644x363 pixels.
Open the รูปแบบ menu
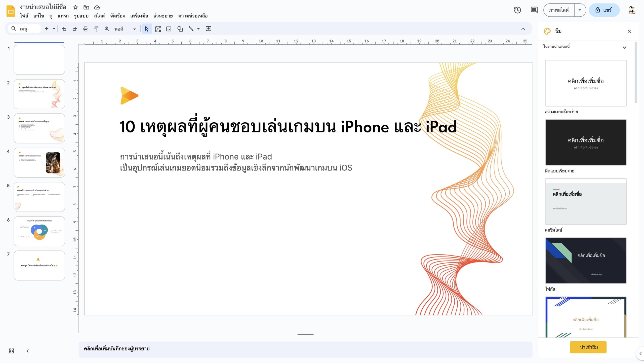(x=81, y=16)
